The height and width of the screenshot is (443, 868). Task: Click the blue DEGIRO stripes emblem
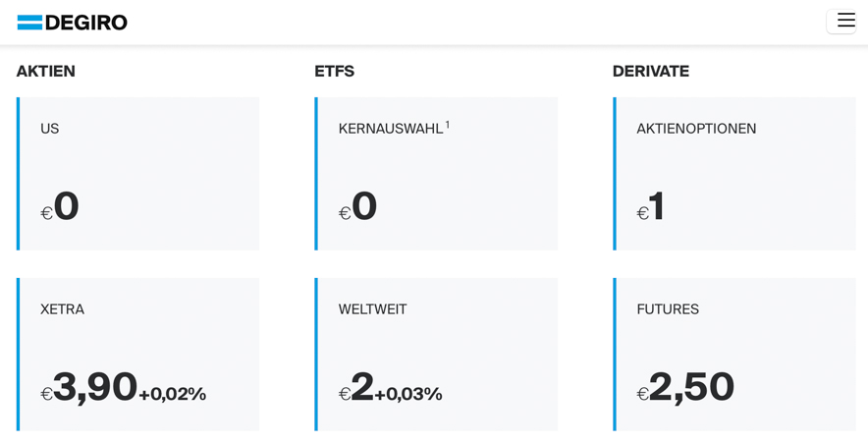[x=29, y=23]
